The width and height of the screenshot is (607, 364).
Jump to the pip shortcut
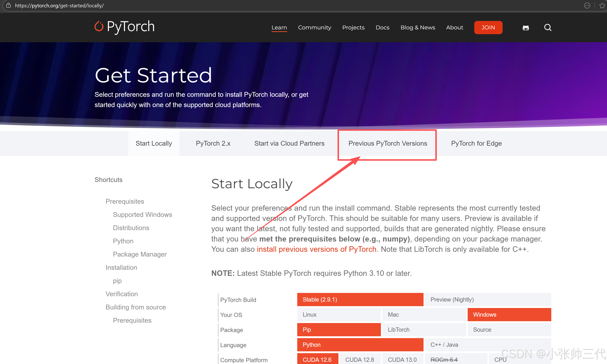point(117,281)
